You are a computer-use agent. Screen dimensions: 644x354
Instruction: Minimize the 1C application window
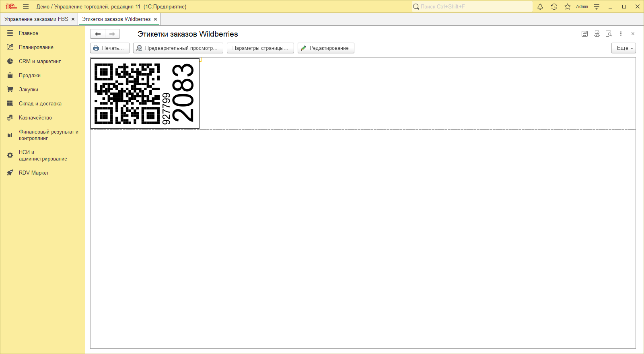pyautogui.click(x=610, y=6)
